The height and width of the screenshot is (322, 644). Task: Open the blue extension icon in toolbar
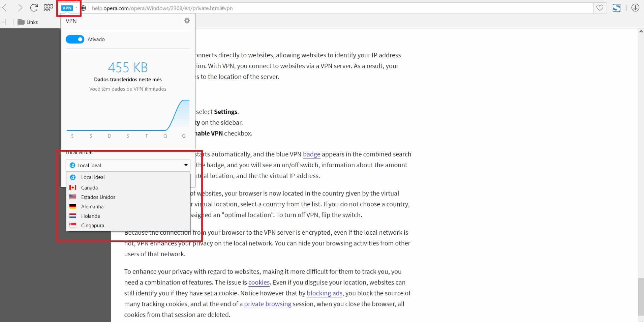point(616,8)
